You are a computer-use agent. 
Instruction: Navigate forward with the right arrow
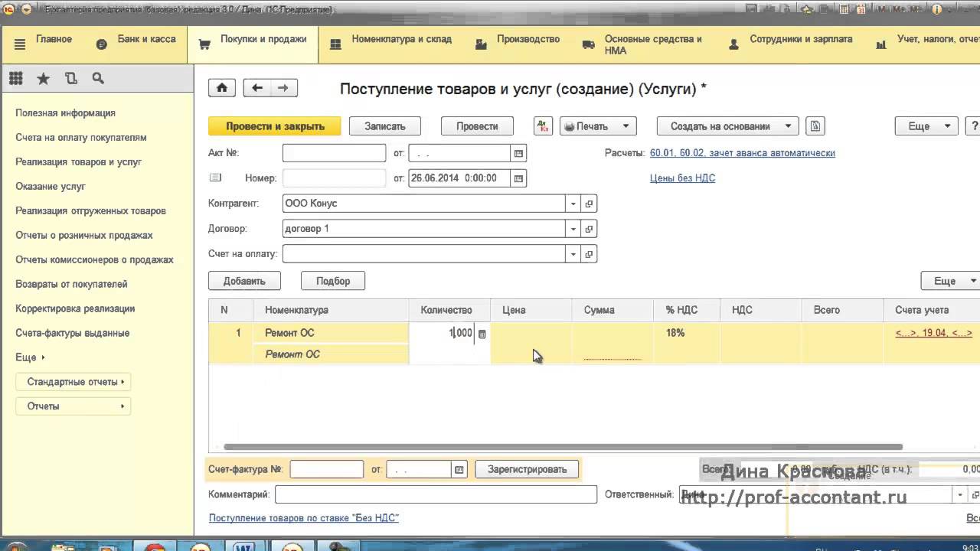283,88
